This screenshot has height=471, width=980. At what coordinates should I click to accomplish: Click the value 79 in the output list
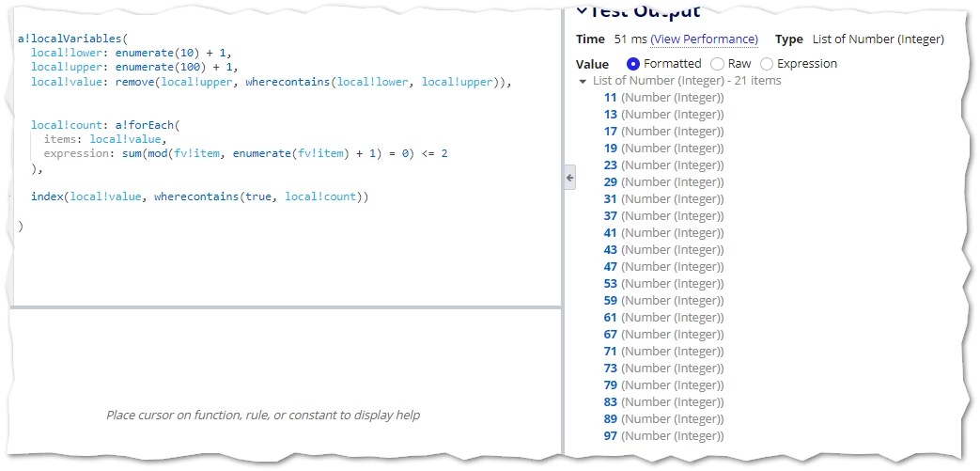[610, 385]
